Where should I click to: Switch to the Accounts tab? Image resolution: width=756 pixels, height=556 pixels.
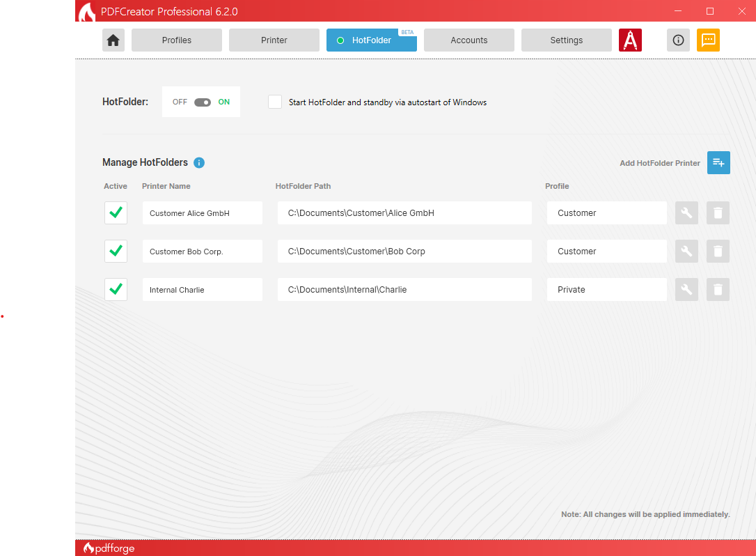[469, 40]
